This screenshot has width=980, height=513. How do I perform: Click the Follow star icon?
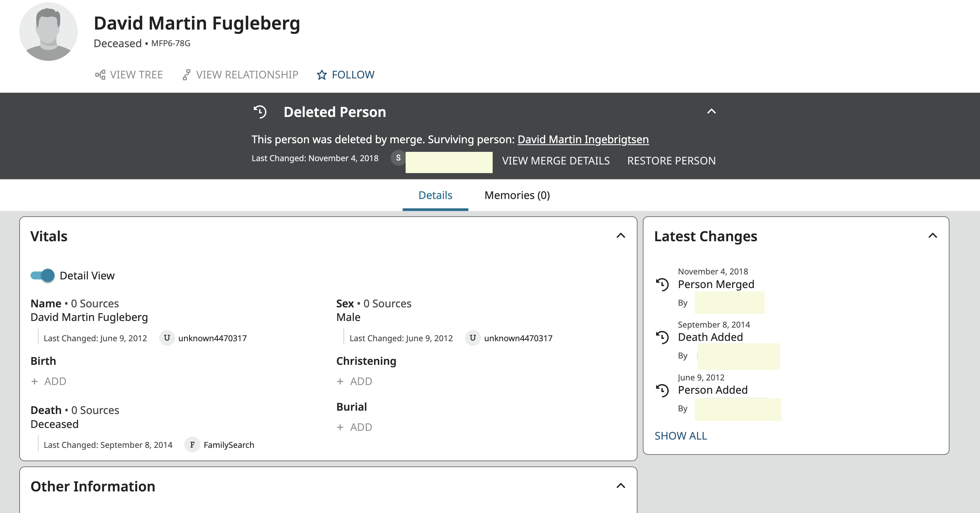pos(322,74)
